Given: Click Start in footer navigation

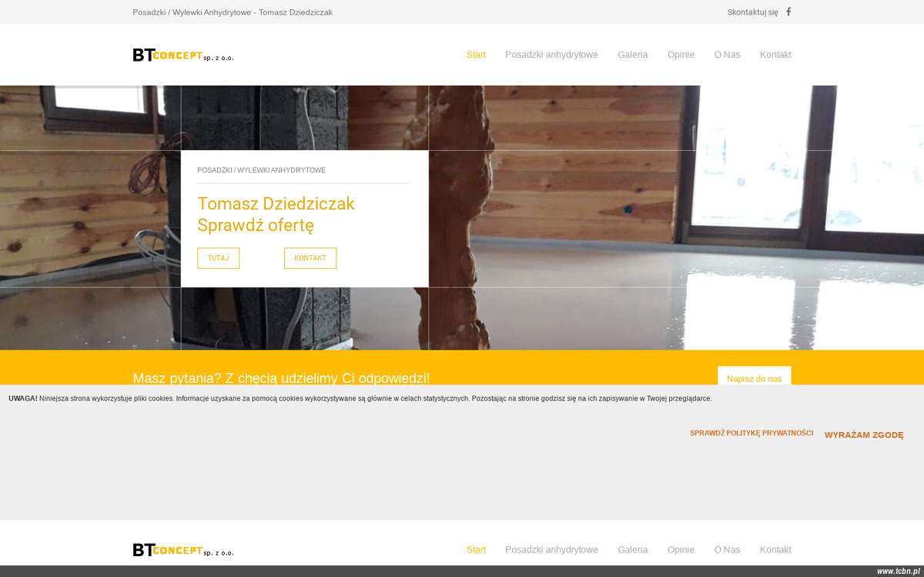Looking at the screenshot, I should tap(476, 550).
